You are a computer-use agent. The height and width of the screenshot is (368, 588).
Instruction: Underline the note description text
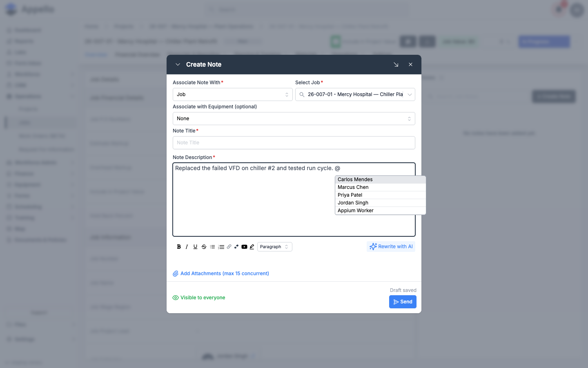[196, 247]
